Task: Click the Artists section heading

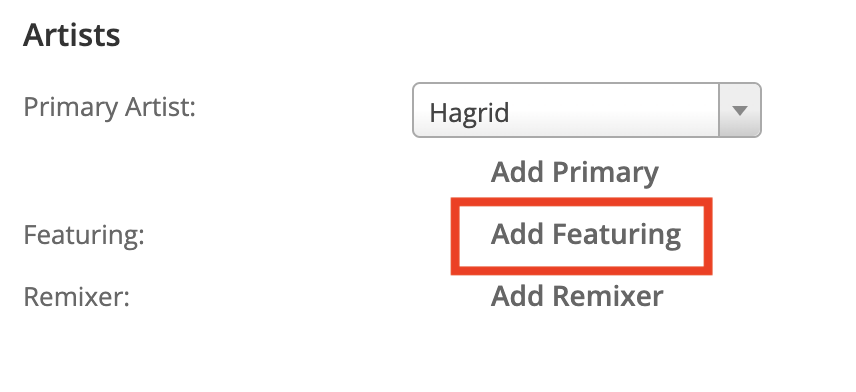Action: click(72, 35)
